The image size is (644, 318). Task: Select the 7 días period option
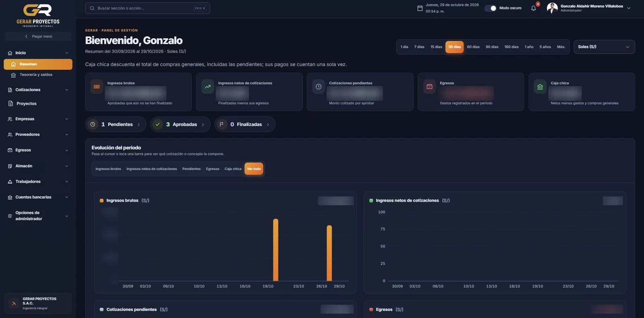click(419, 47)
